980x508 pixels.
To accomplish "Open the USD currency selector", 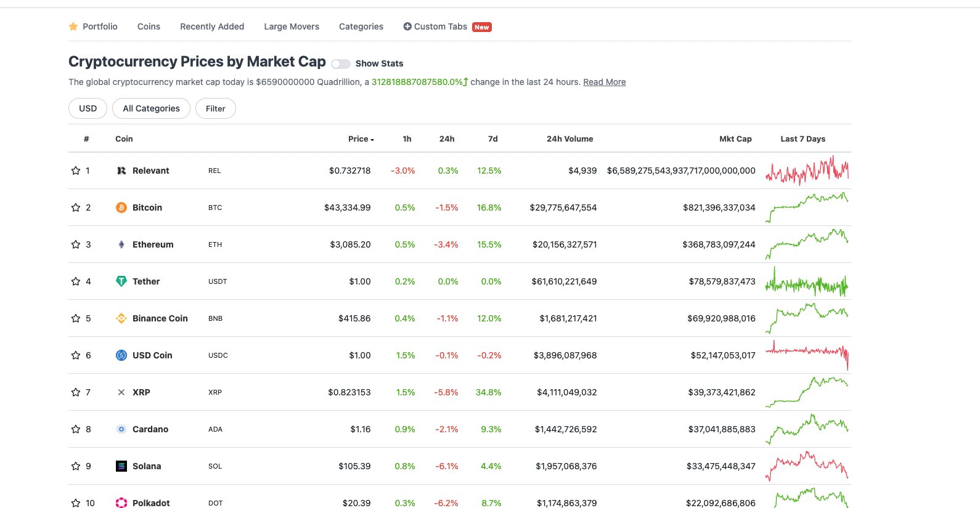I will pos(88,108).
